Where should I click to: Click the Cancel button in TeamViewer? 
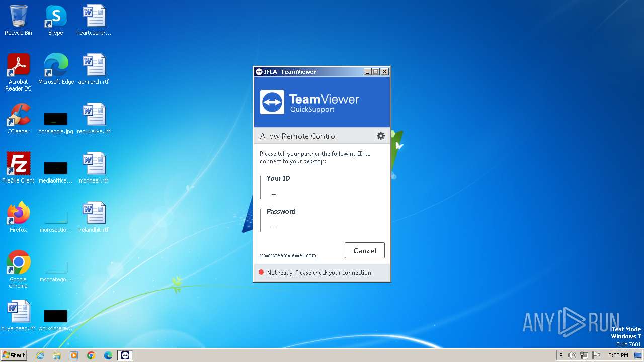pos(365,251)
